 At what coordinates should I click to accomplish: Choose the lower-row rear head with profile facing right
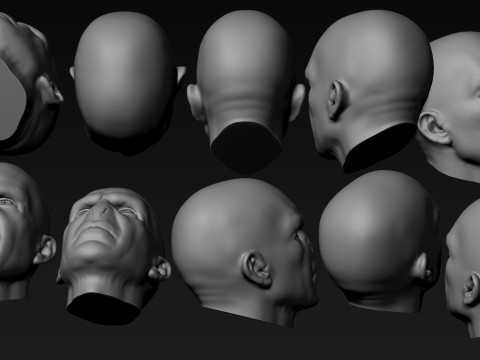point(245,253)
